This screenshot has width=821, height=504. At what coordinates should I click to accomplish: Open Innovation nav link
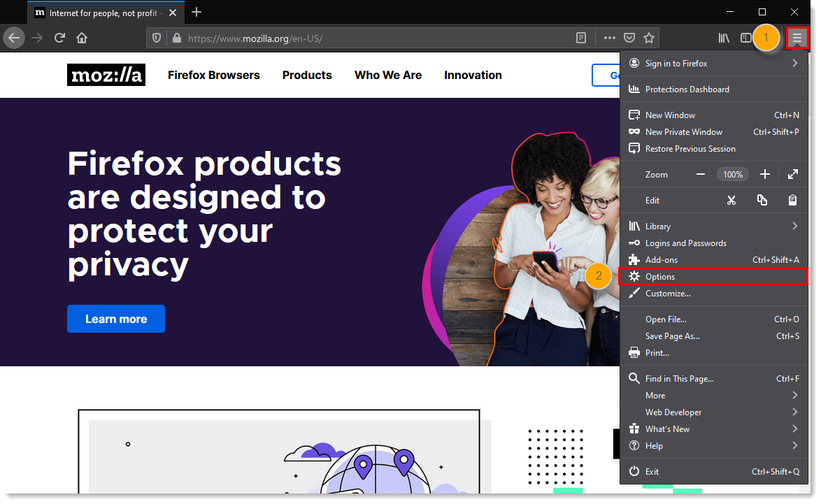tap(473, 75)
